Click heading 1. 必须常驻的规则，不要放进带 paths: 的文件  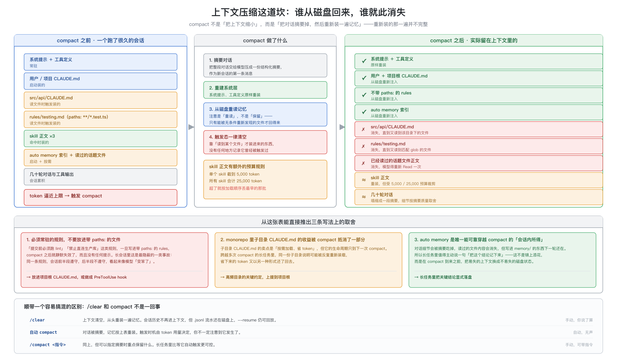[73, 240]
